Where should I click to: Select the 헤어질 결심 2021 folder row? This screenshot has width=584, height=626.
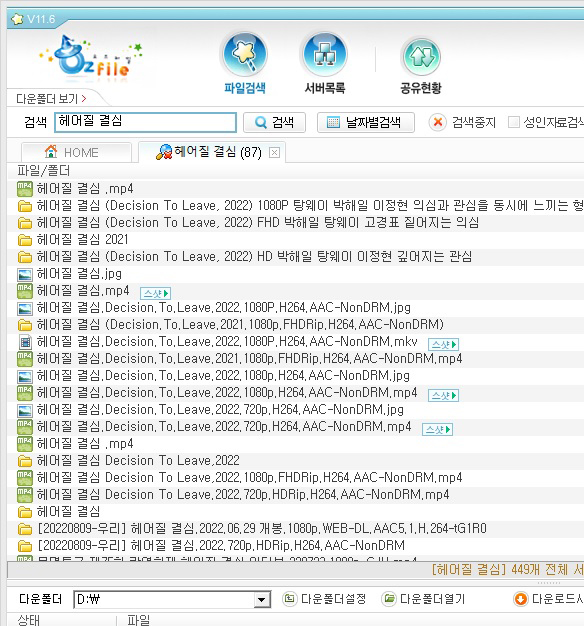(x=295, y=240)
